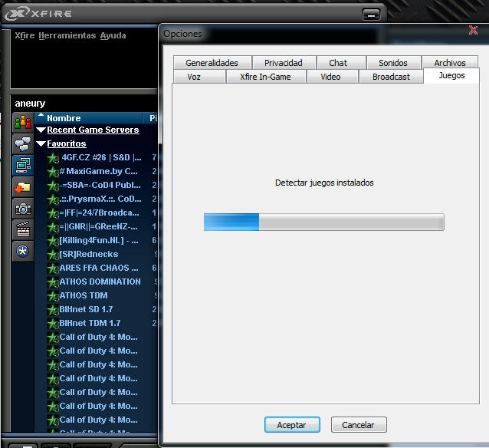
Task: Click the game icon beside ATHOS TDM
Action: tap(53, 296)
